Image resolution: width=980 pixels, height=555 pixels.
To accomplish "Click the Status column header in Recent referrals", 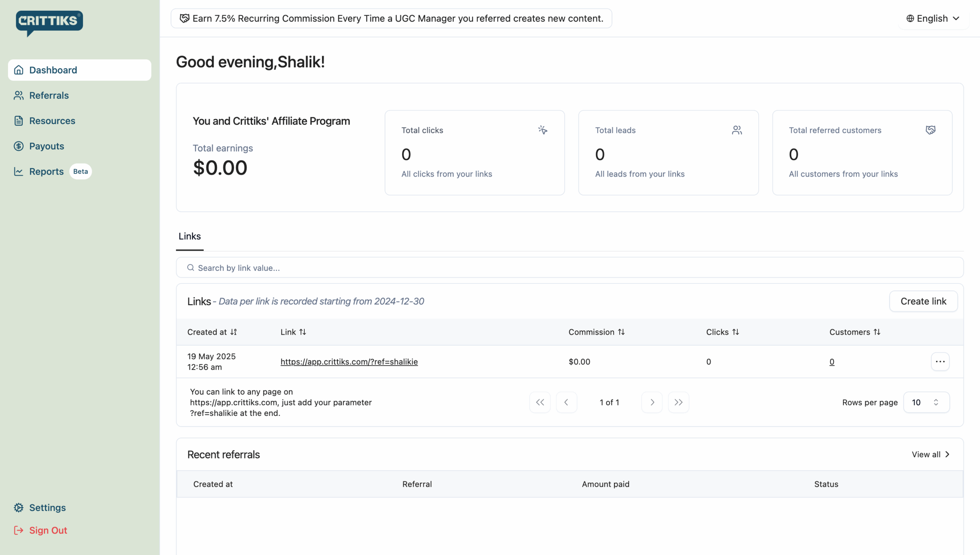I will point(826,484).
